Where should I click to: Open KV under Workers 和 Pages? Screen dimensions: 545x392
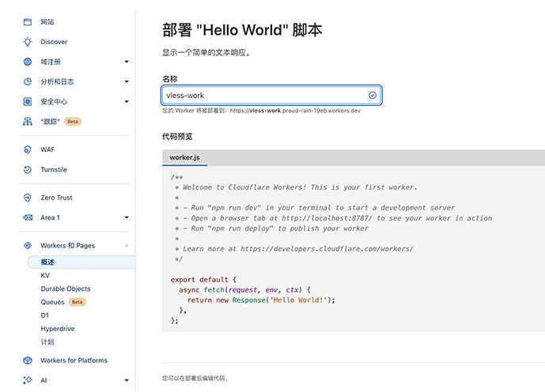pos(45,276)
